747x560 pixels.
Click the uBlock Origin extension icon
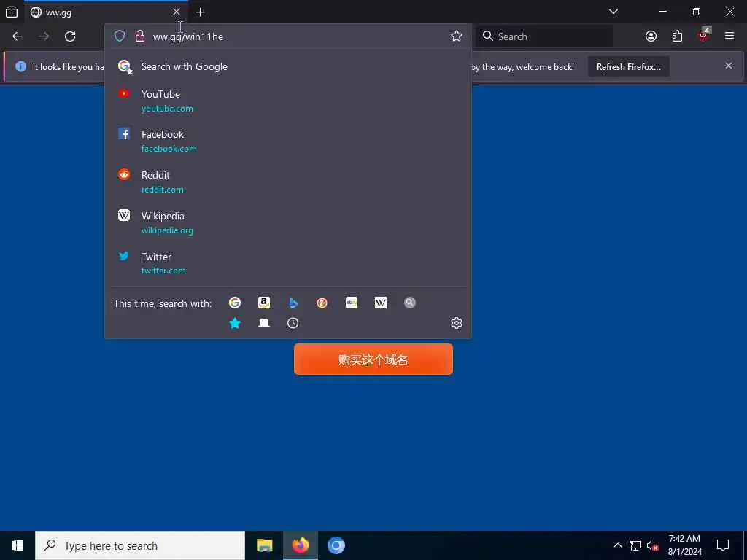(703, 35)
